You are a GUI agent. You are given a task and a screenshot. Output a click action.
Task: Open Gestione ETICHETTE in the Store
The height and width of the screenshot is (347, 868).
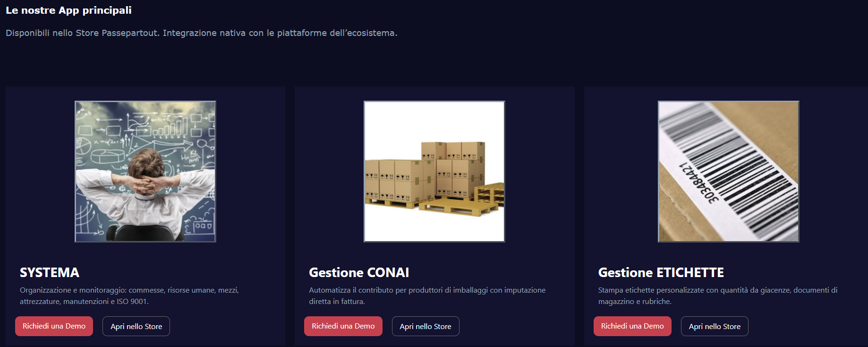714,326
